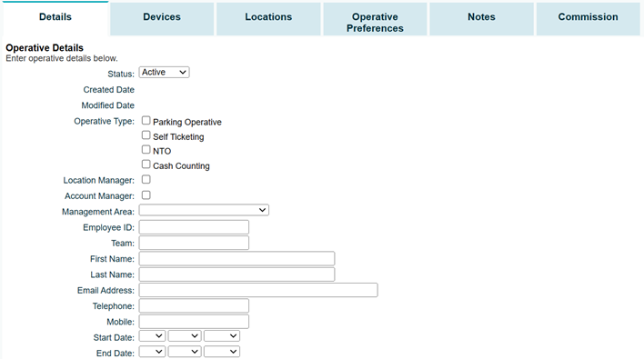Tick the Parking Operative checkbox
The width and height of the screenshot is (644, 359).
click(x=146, y=120)
